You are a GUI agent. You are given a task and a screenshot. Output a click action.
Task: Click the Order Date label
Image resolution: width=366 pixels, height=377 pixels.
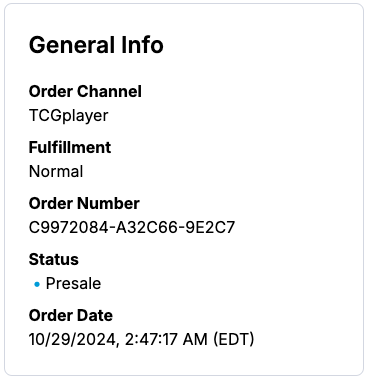71,315
